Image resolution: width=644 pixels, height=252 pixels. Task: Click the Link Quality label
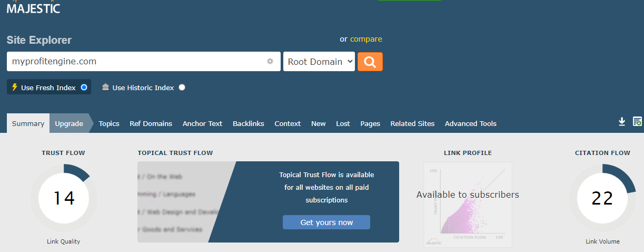pyautogui.click(x=64, y=241)
